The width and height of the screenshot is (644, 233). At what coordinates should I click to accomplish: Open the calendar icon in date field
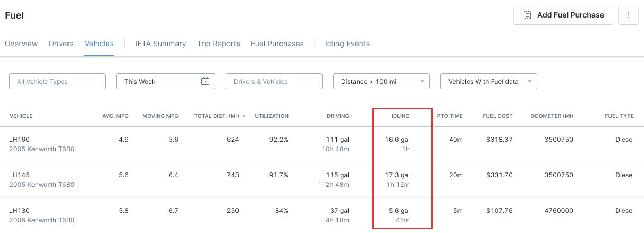click(x=206, y=81)
